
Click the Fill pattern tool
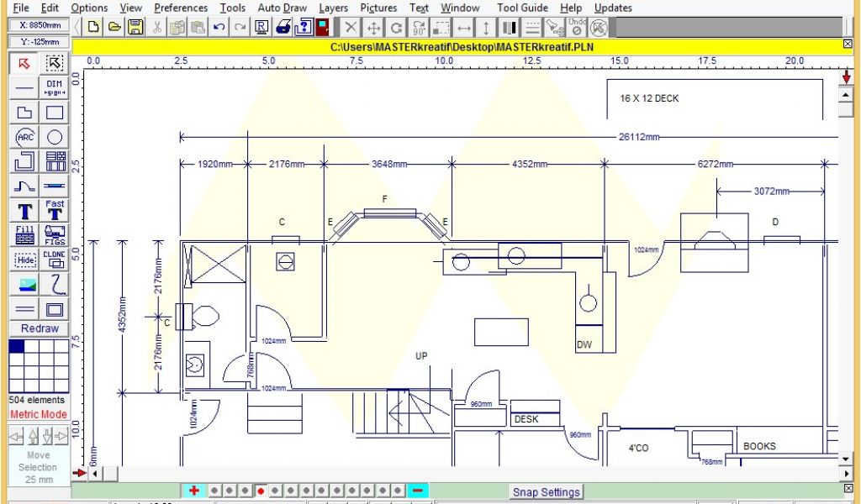[25, 235]
